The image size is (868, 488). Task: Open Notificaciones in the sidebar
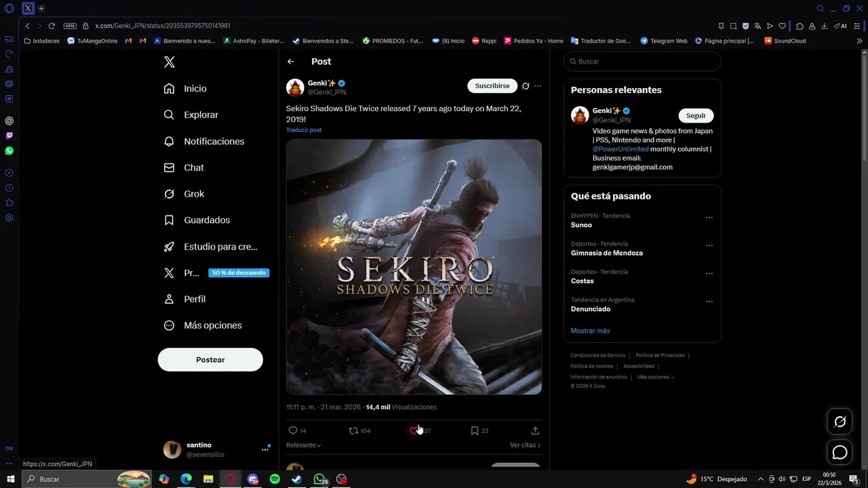(x=204, y=142)
